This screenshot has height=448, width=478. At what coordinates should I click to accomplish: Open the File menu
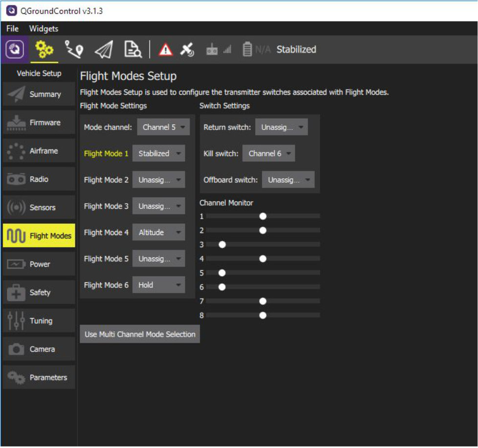pyautogui.click(x=13, y=29)
